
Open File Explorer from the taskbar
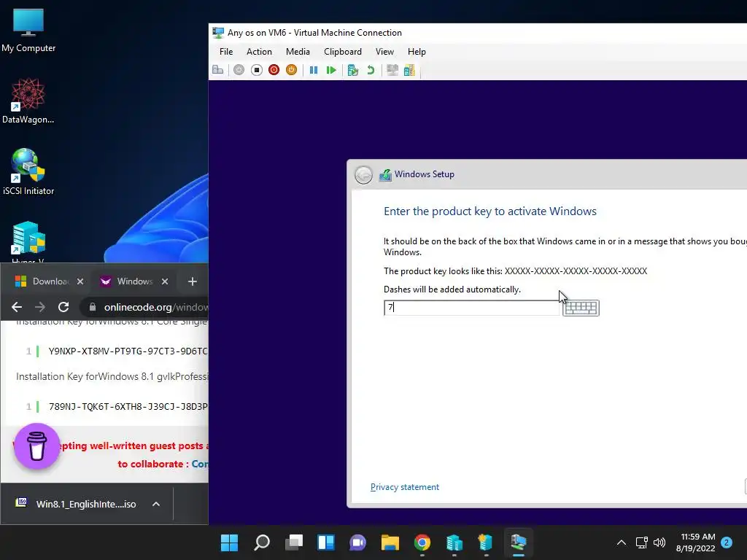pyautogui.click(x=390, y=542)
